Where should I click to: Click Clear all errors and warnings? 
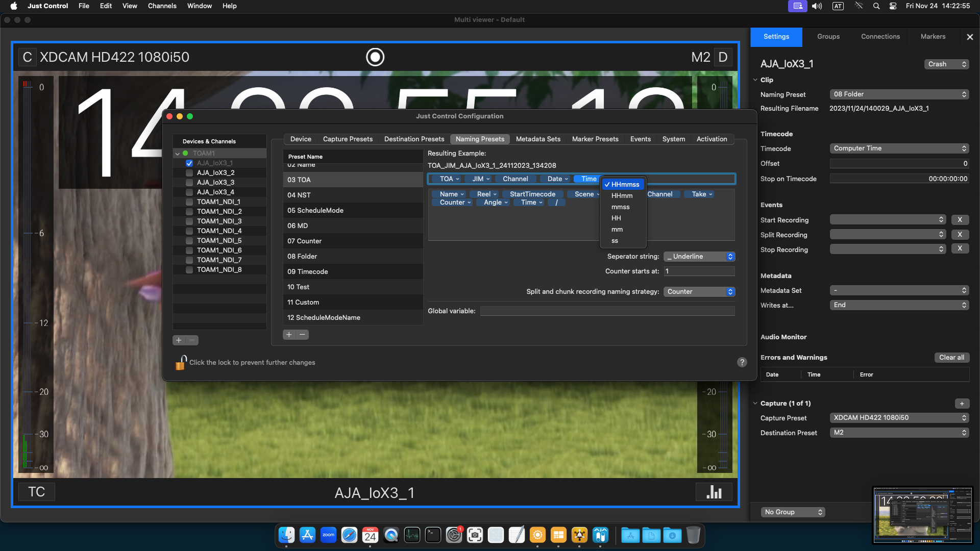tap(951, 358)
